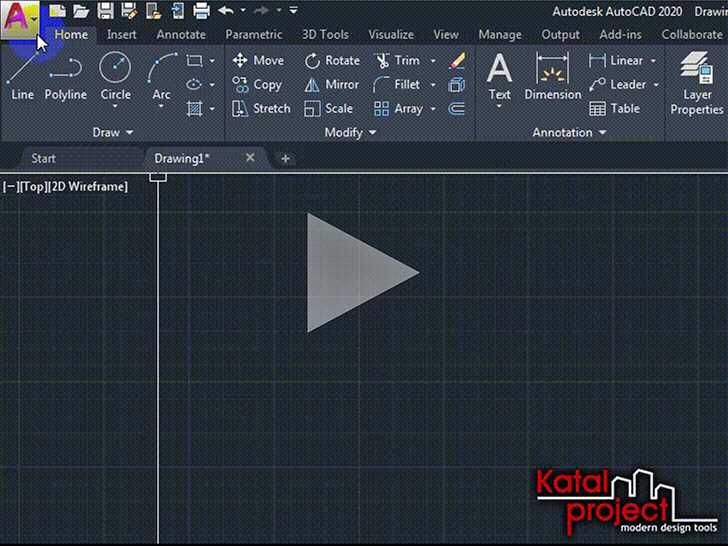The image size is (728, 546).
Task: Click the Save As icon
Action: point(129,11)
